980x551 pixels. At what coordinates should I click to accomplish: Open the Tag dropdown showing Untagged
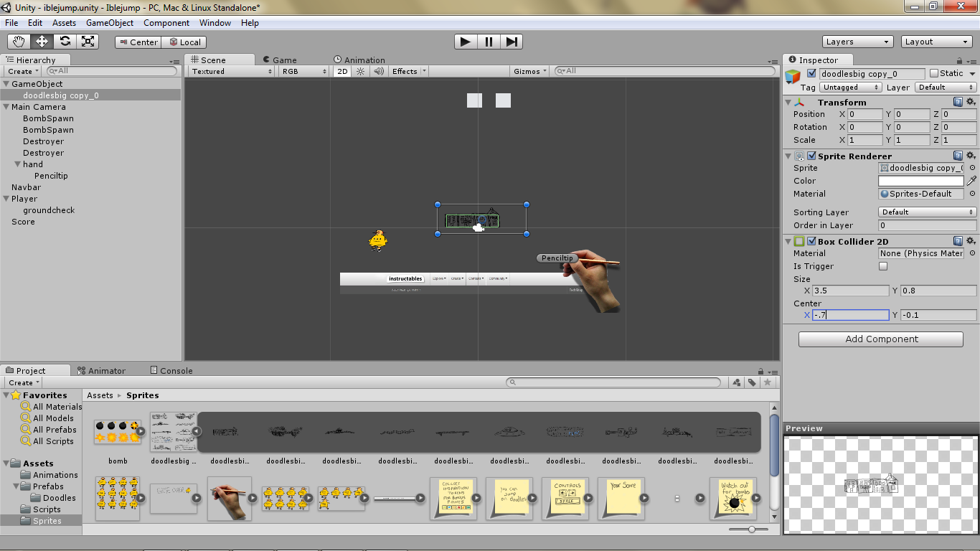click(x=850, y=87)
